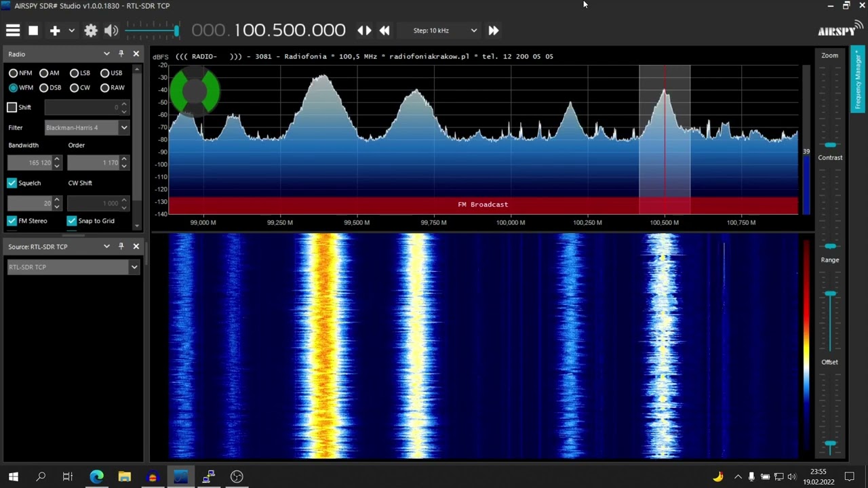Open the RTL-SDR TCP source dropdown
Screen dimensions: 868x488
[73, 267]
